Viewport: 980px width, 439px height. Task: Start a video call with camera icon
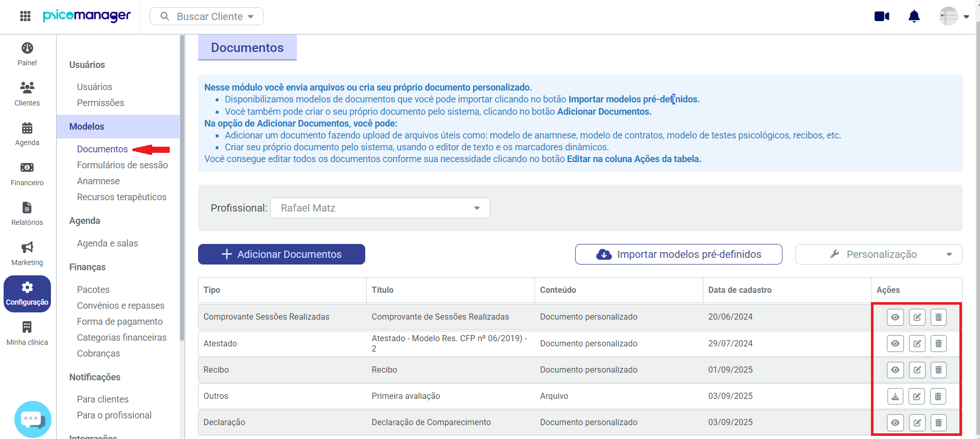point(882,16)
